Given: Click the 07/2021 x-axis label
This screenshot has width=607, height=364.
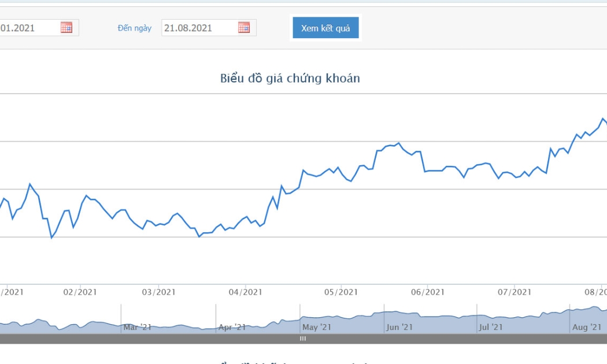Looking at the screenshot, I should pyautogui.click(x=515, y=292).
